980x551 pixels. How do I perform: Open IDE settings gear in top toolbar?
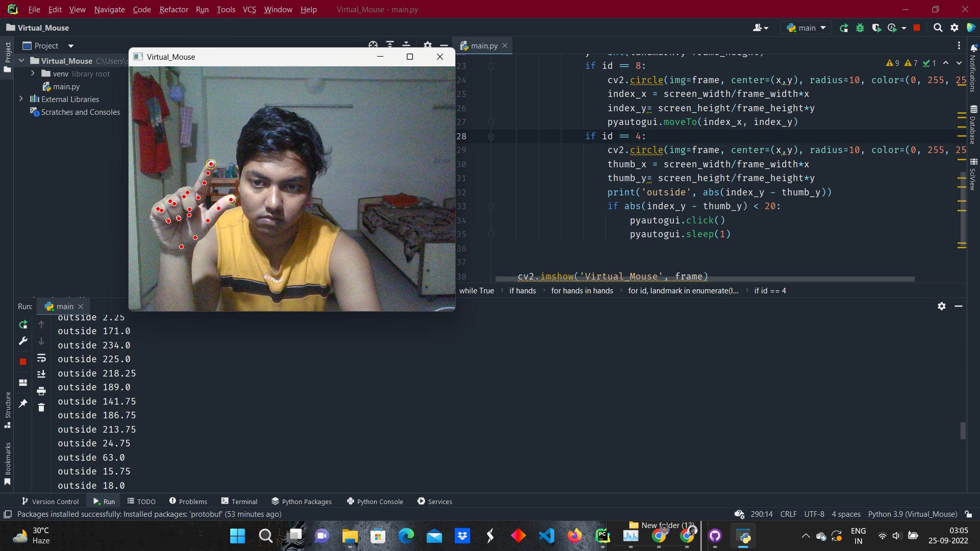955,28
